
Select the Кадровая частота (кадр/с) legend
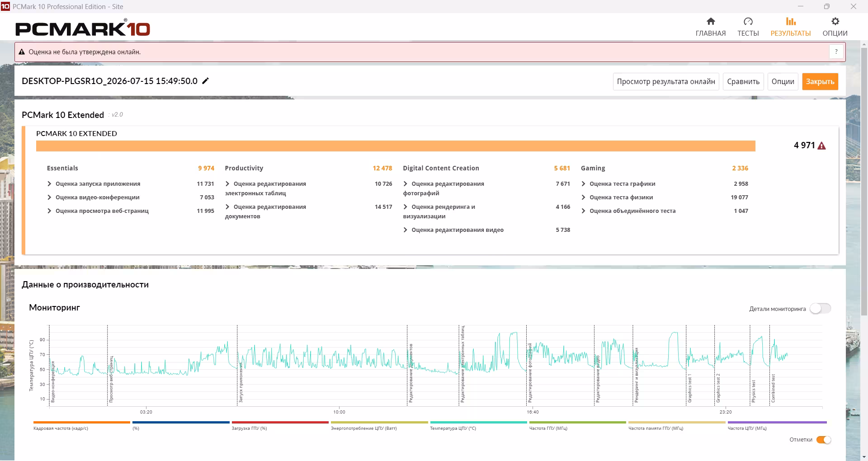pos(82,425)
